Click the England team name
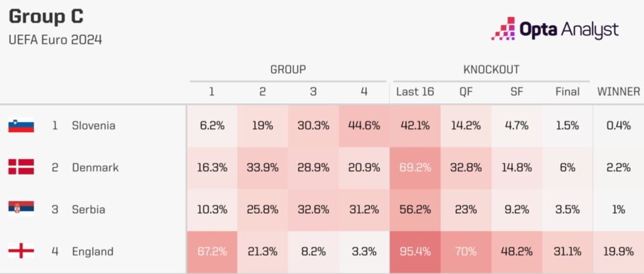Screen dimensions: 644x274 tap(92, 251)
